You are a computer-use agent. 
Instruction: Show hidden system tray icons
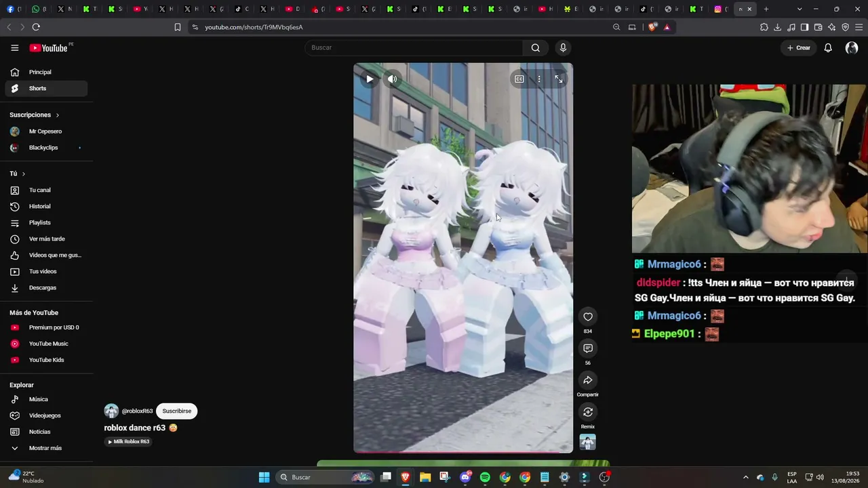pos(746,477)
